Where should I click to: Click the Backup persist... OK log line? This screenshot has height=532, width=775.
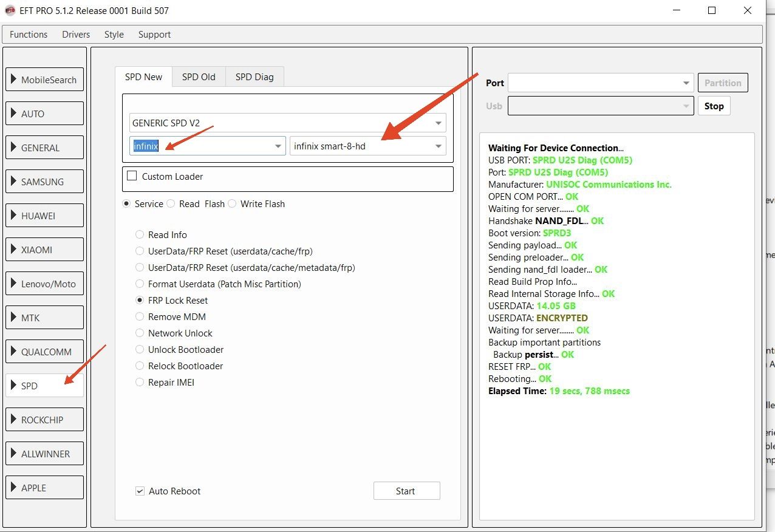click(x=533, y=355)
